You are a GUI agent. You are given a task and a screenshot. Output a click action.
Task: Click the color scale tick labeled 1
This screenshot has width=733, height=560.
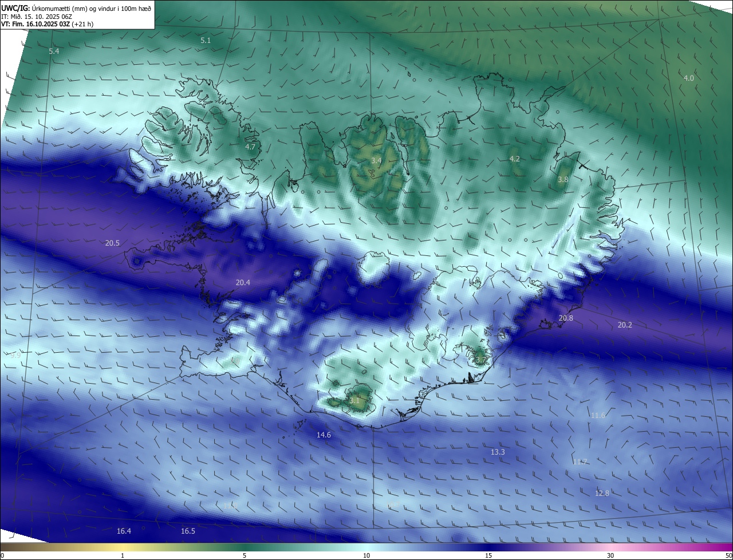123,555
